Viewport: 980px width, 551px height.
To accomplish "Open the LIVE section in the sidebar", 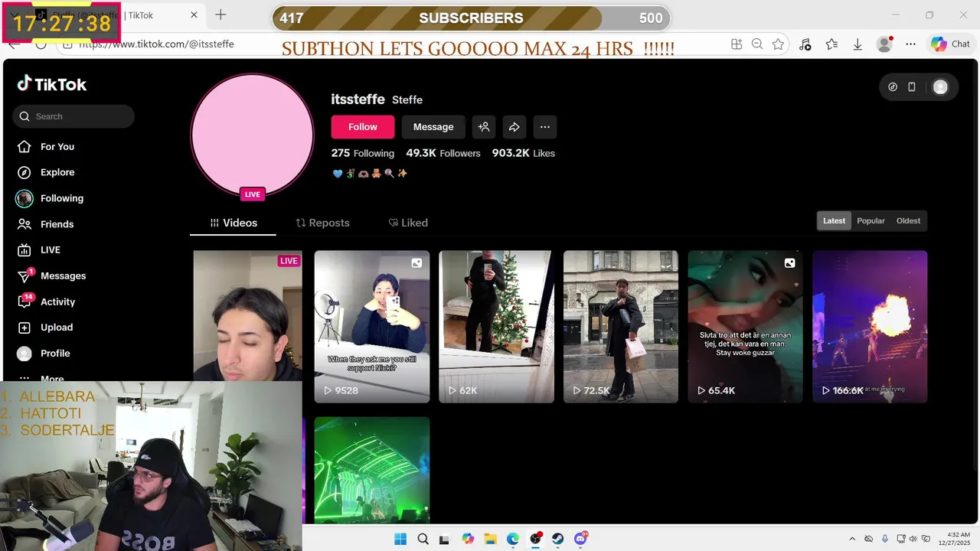I will [x=51, y=249].
